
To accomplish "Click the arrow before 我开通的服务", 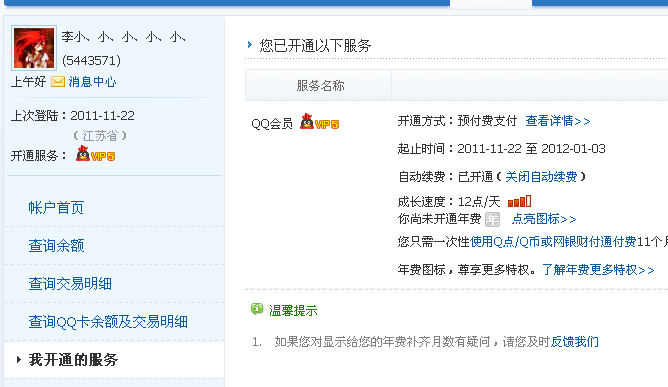I will (18, 359).
